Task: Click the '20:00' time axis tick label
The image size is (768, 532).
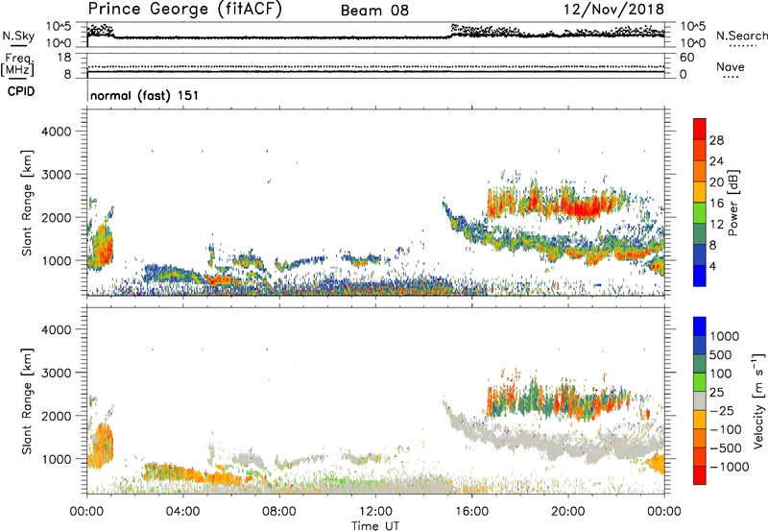Action: (568, 512)
